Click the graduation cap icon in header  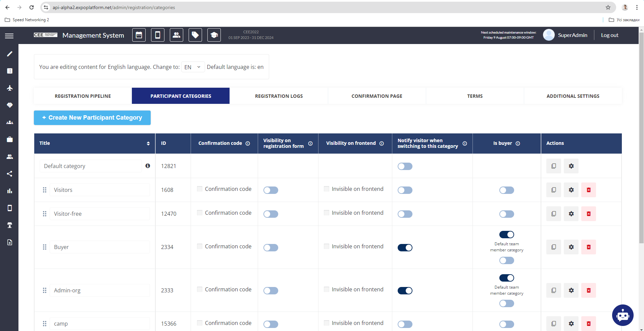(214, 35)
